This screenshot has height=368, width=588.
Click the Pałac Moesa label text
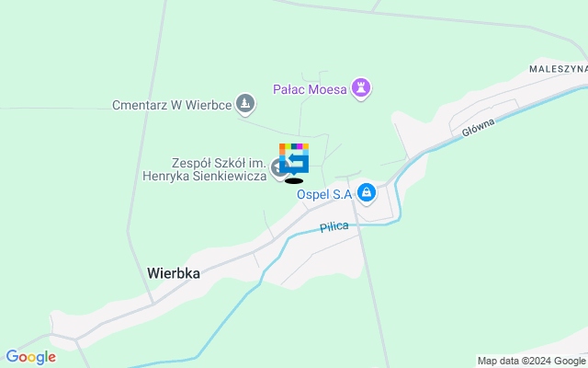[310, 89]
